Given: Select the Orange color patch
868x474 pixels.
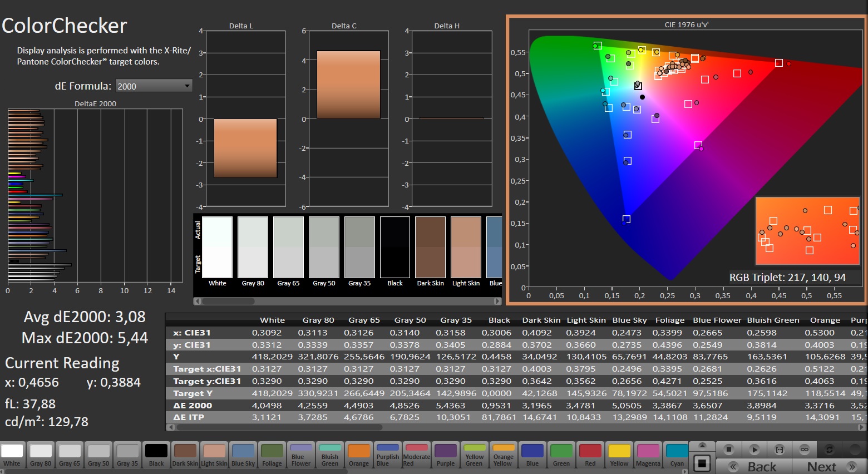Looking at the screenshot, I should (359, 455).
